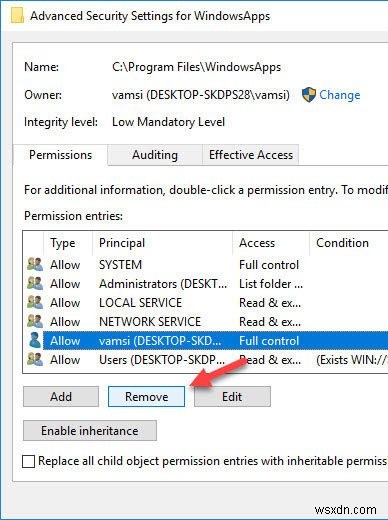The height and width of the screenshot is (520, 388).
Task: Sort by the Condition column header
Action: pyautogui.click(x=349, y=243)
